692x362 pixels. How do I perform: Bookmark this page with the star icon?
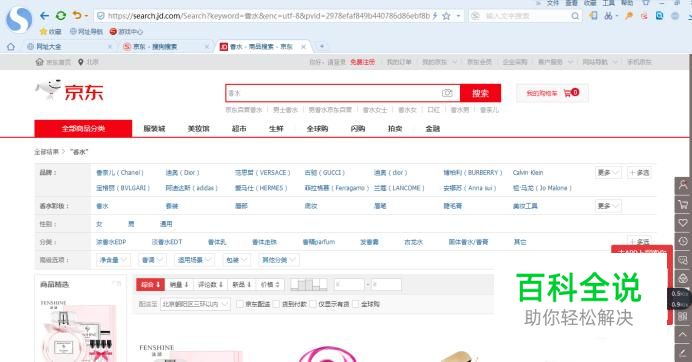(446, 16)
